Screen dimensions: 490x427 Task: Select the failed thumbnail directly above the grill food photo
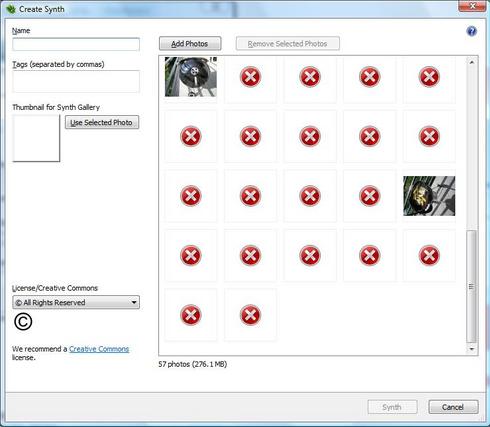(x=429, y=136)
